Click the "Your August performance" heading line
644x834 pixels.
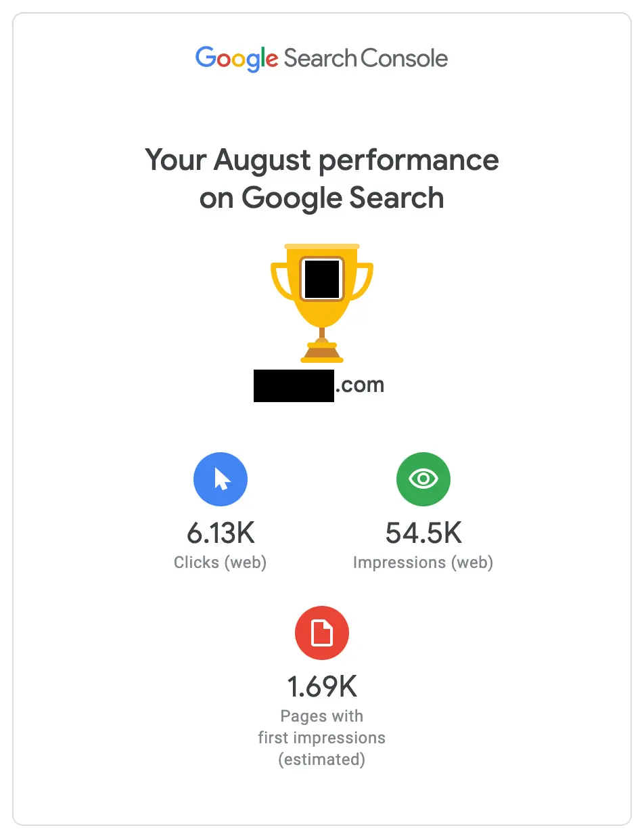pyautogui.click(x=322, y=161)
